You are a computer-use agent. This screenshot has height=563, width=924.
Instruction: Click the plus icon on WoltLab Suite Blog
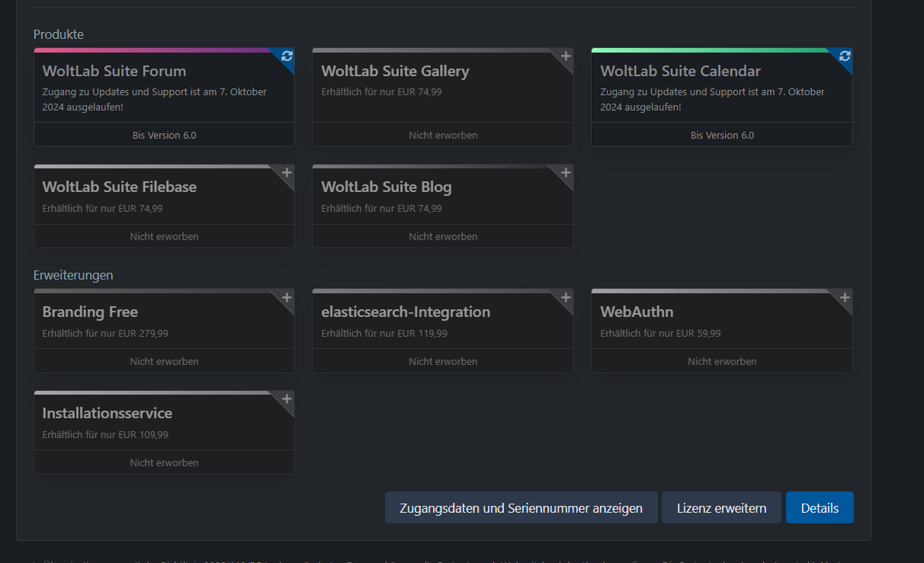566,173
